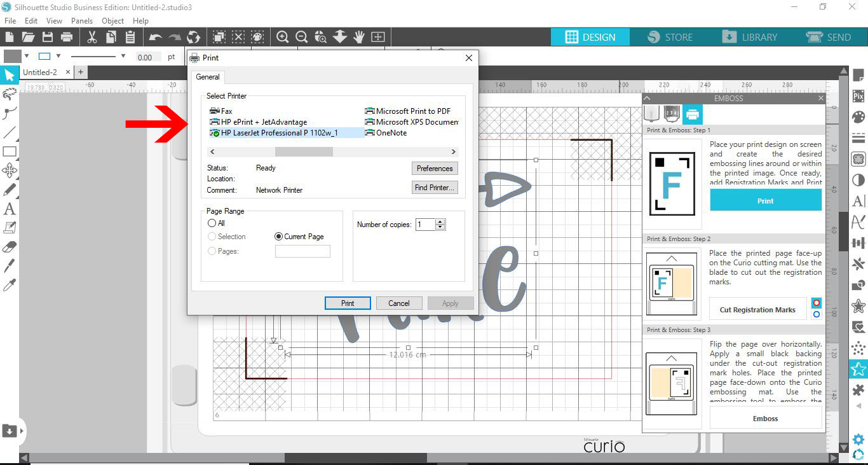Click the Print button in the dialog

(348, 303)
